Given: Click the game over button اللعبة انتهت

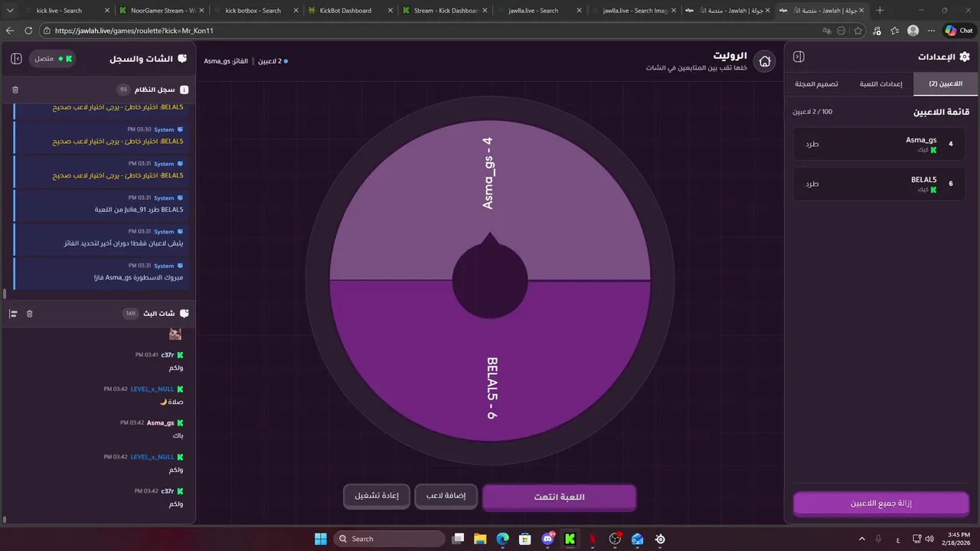Looking at the screenshot, I should point(559,497).
